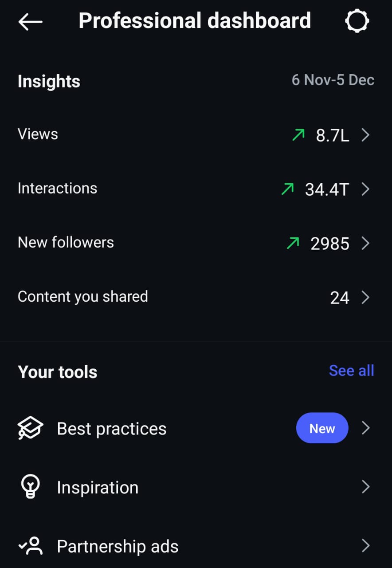Expand the Interactions row chevron
The height and width of the screenshot is (568, 392).
click(x=365, y=189)
